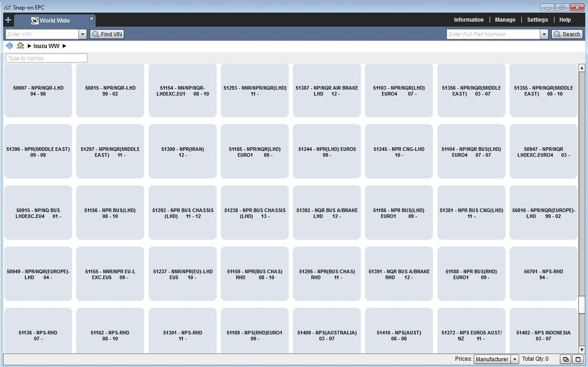Click the tiled windows status bar icon
The width and height of the screenshot is (588, 367).
[x=565, y=359]
